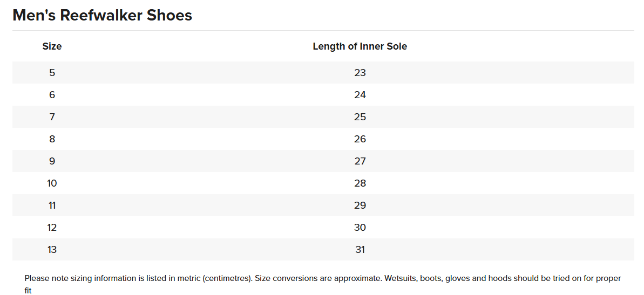The image size is (644, 295).
Task: Click inner sole length value 23
Action: (x=360, y=73)
